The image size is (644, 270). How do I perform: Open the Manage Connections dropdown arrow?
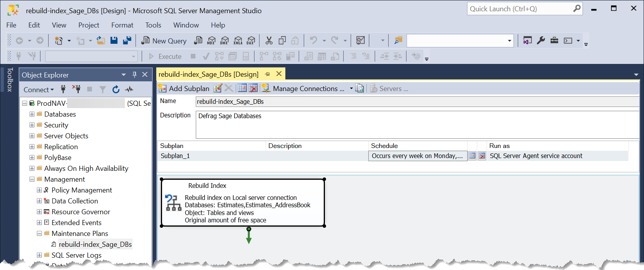[351, 88]
